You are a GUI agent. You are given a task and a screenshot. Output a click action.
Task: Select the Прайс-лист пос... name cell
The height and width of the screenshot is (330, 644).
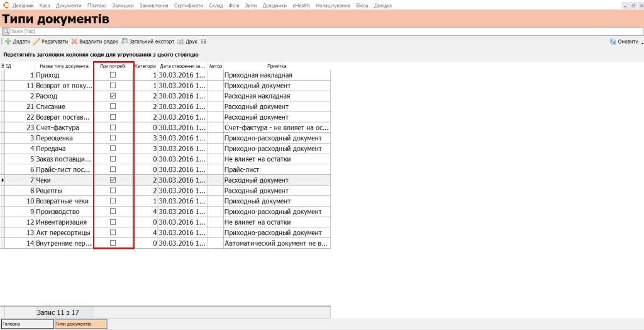coord(64,169)
